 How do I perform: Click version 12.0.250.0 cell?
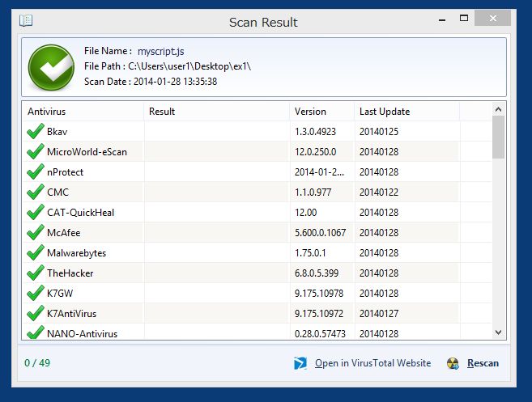[x=316, y=152]
